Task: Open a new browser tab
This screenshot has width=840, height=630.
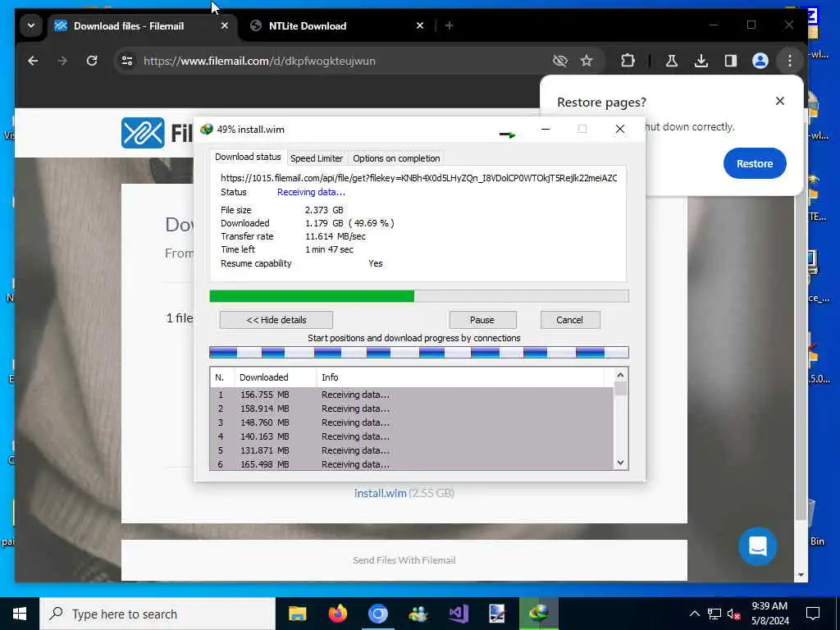Action: point(449,25)
